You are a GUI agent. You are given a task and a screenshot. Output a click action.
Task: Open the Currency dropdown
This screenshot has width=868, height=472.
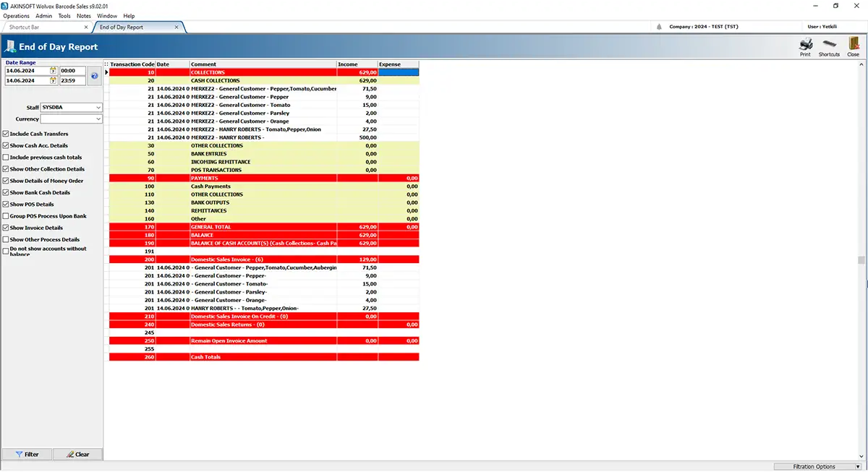click(x=98, y=119)
